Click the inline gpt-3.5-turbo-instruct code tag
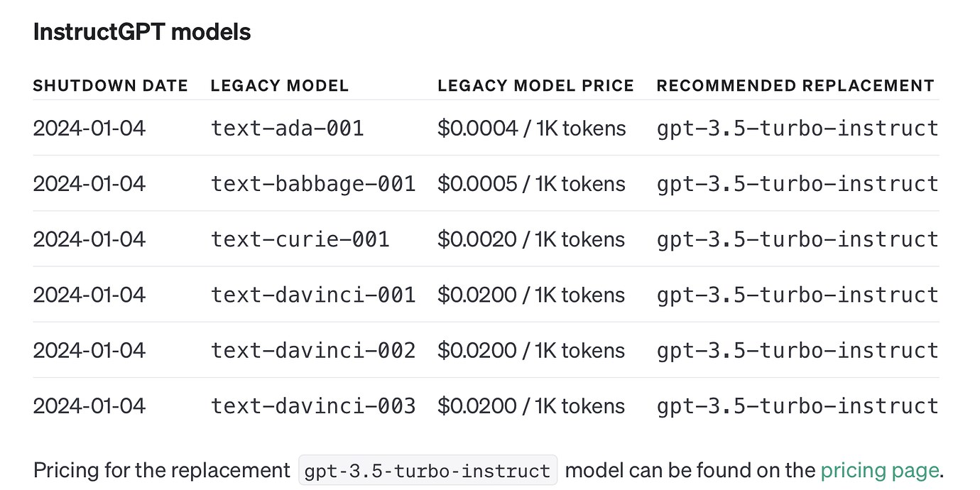This screenshot has width=980, height=490. pos(428,471)
